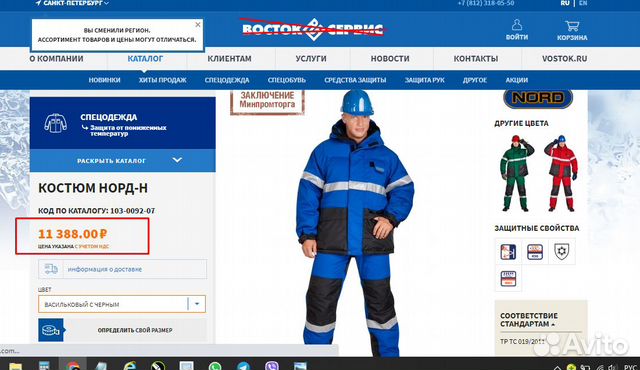
Task: Open Chrome from the Windows taskbar
Action: coord(73,365)
